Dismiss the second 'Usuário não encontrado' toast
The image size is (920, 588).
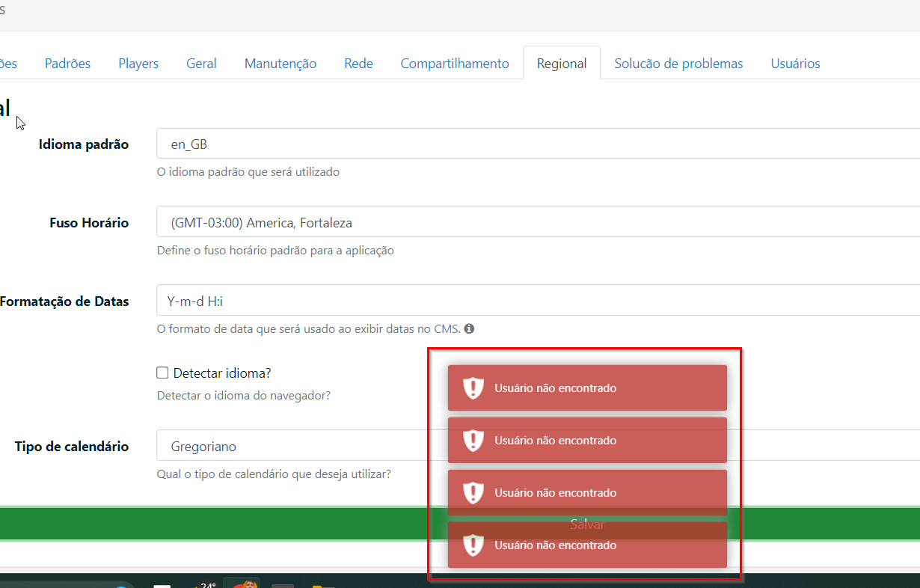(x=587, y=441)
